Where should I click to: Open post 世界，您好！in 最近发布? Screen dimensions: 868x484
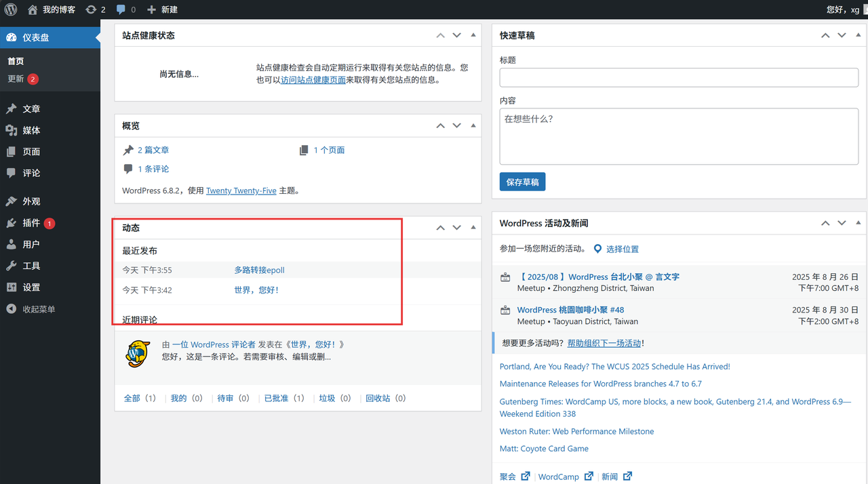click(256, 290)
